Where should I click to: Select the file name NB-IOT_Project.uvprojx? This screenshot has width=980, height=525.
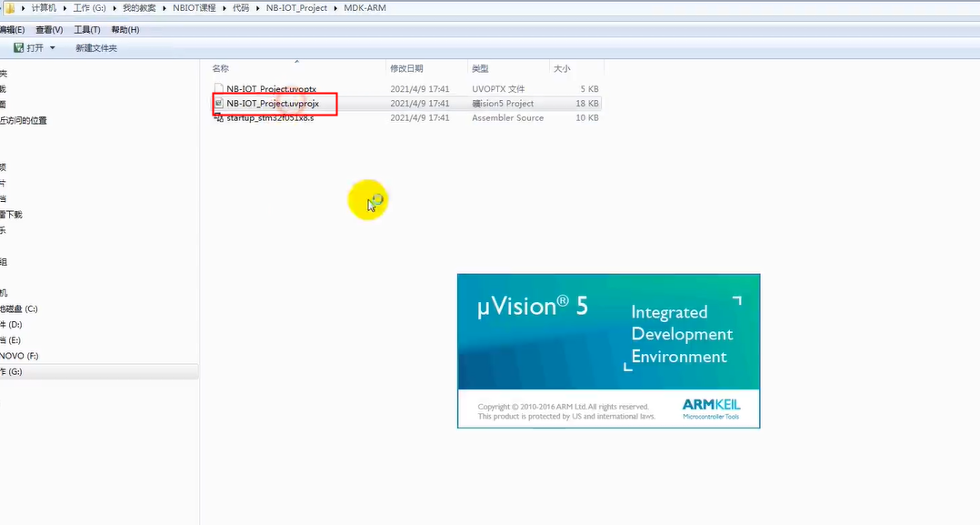[x=273, y=103]
